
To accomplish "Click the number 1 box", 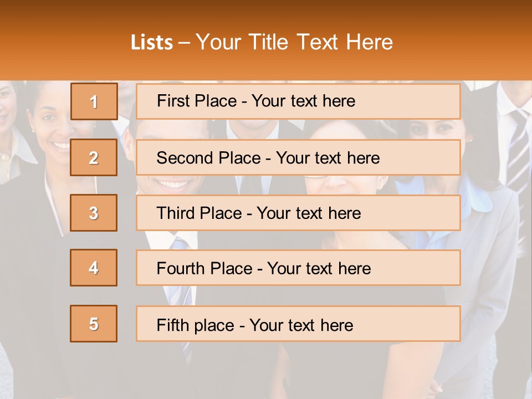I will coord(94,101).
